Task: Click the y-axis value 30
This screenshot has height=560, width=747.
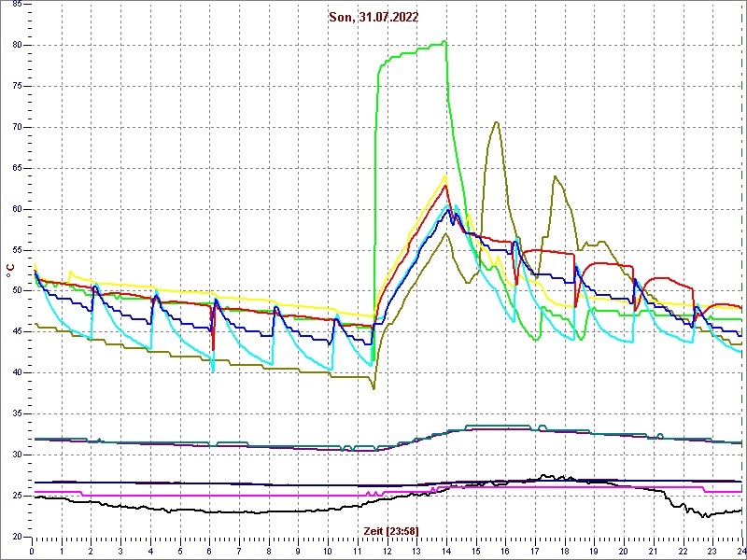Action: coord(16,455)
